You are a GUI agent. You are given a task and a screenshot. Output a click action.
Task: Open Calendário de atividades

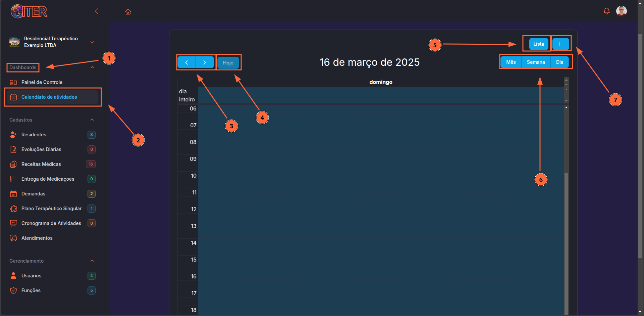(52, 97)
